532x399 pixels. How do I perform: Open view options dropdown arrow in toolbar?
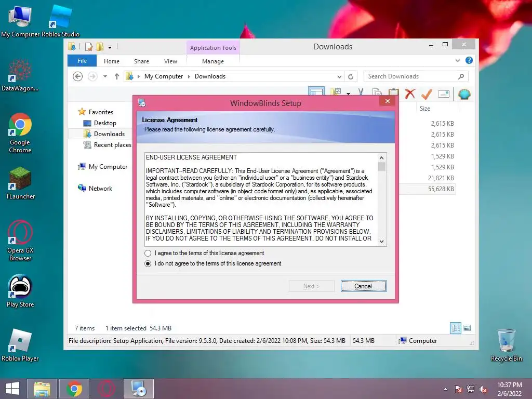pos(349,94)
